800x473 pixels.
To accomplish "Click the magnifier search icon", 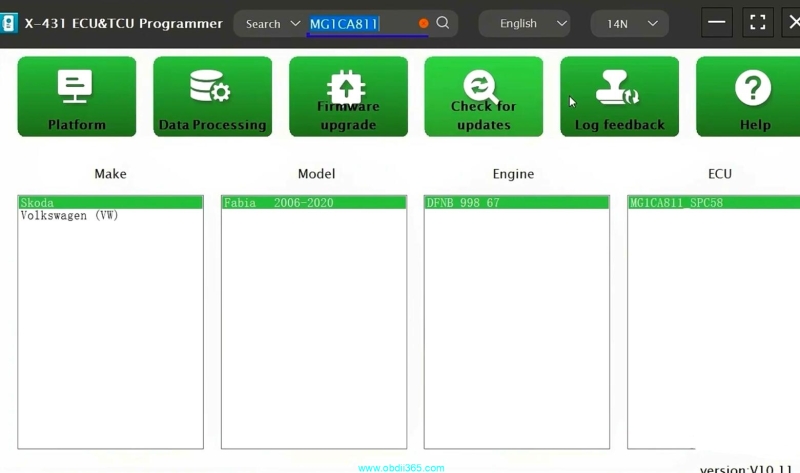I will click(443, 23).
